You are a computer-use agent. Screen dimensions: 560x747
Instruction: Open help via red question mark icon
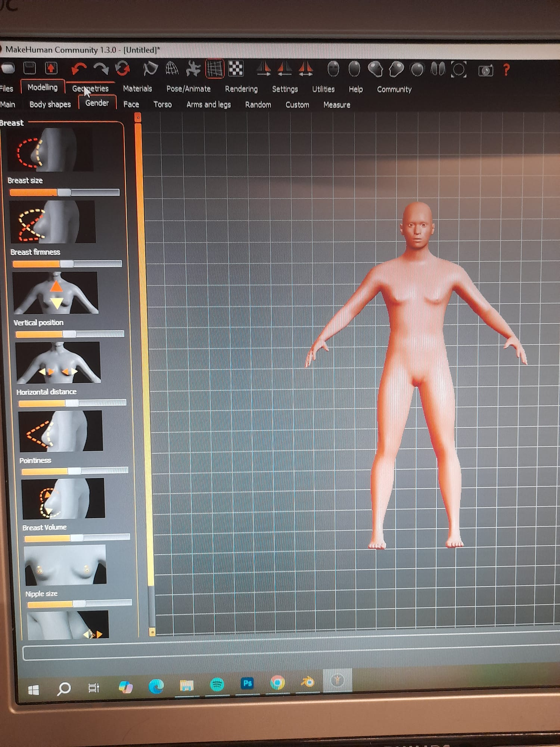pos(506,70)
